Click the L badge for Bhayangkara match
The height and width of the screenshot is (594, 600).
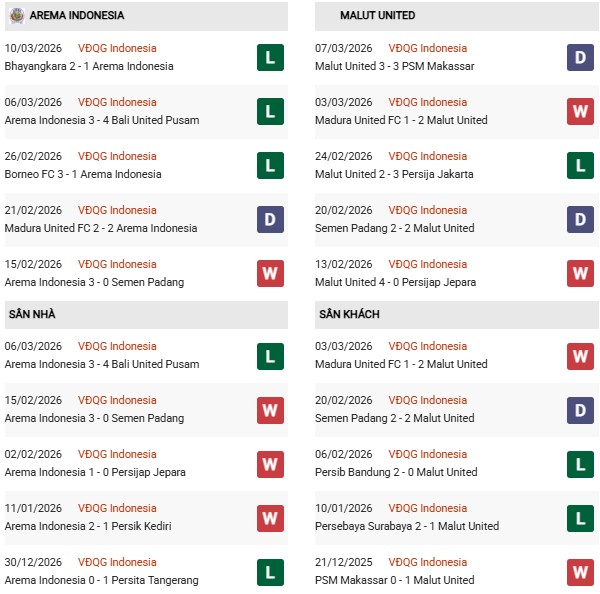click(x=270, y=57)
